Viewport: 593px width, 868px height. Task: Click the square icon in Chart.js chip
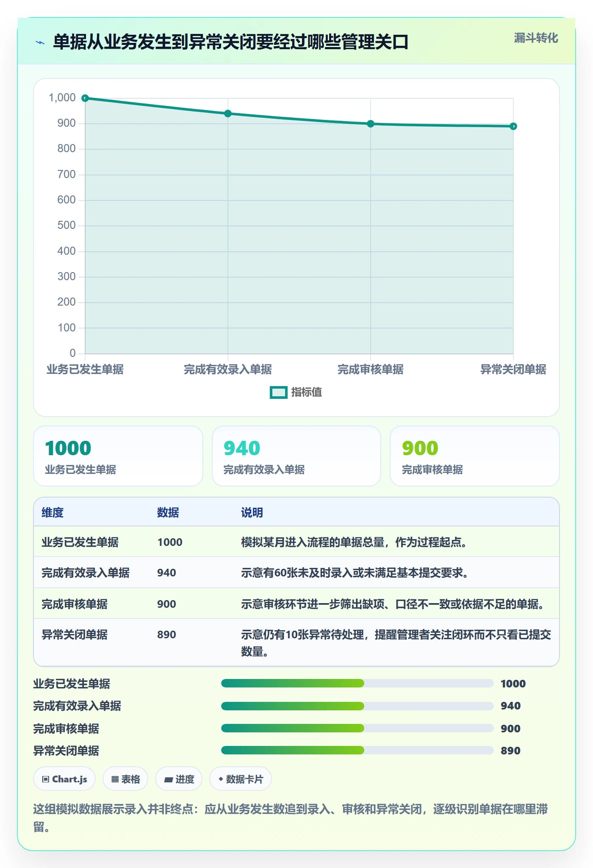46,779
